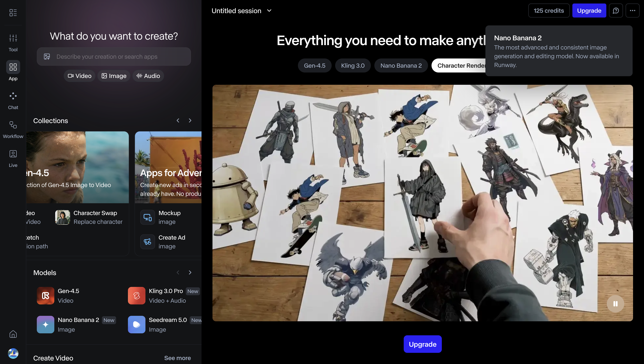
Task: Click the top-left dashboard layout icon
Action: tap(13, 12)
